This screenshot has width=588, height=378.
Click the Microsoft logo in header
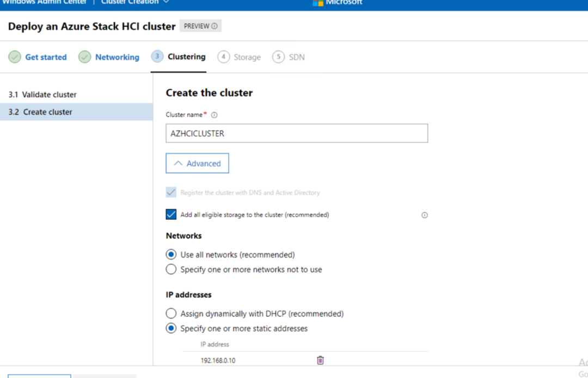click(x=317, y=3)
